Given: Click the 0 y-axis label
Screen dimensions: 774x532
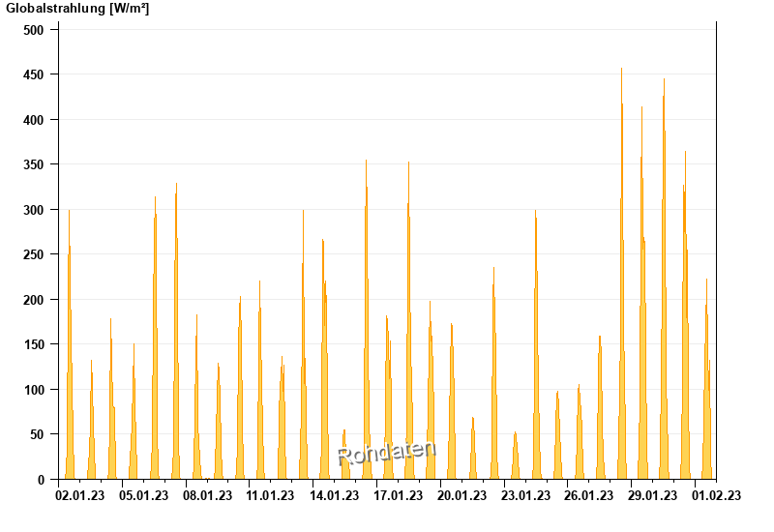Looking at the screenshot, I should click(41, 480).
